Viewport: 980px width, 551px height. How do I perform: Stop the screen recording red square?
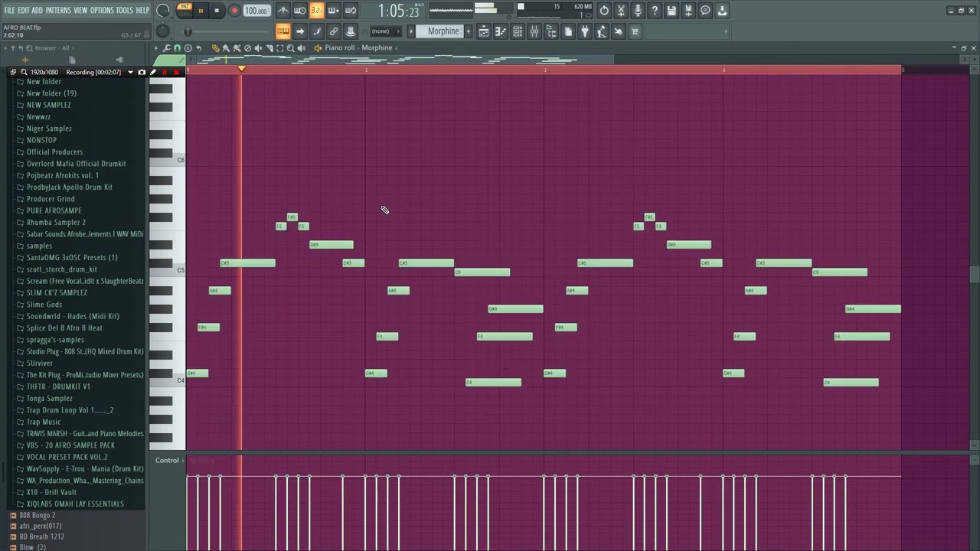[176, 72]
